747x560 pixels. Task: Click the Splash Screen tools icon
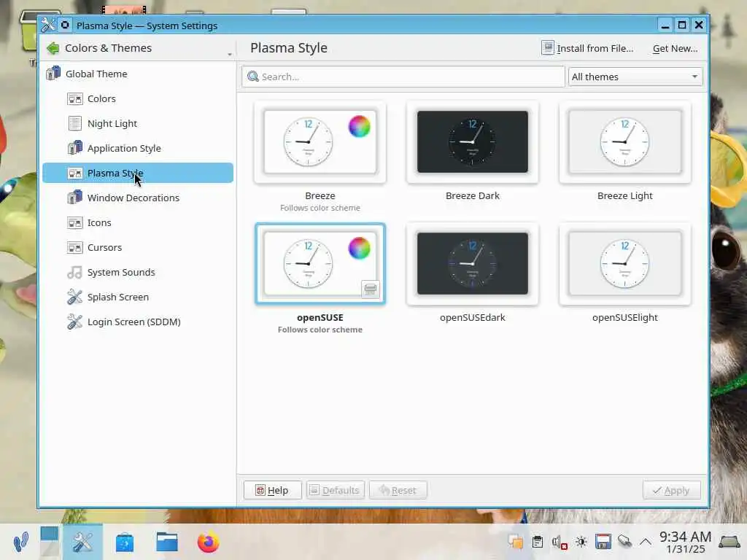click(x=75, y=297)
